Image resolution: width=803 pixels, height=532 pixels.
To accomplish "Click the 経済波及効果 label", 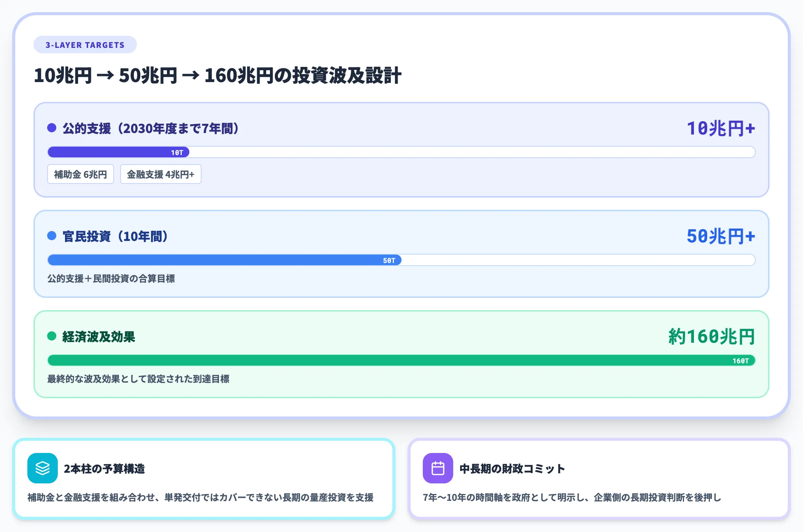I will (99, 337).
